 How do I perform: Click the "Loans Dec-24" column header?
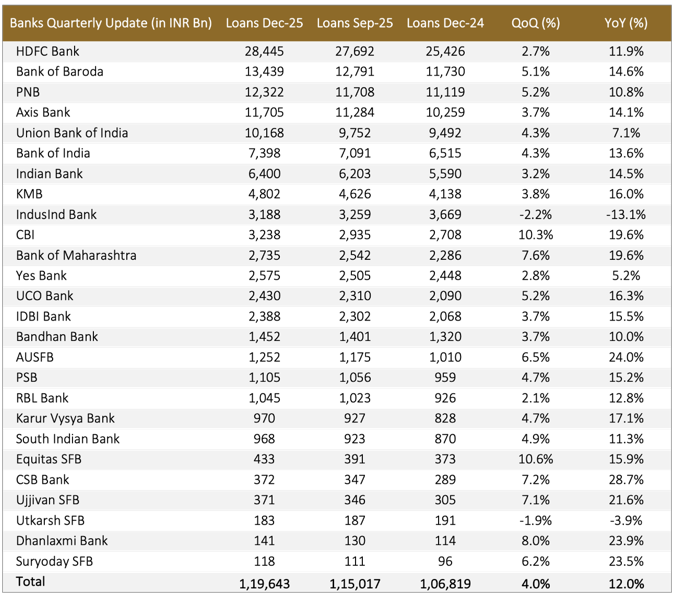[x=446, y=23]
